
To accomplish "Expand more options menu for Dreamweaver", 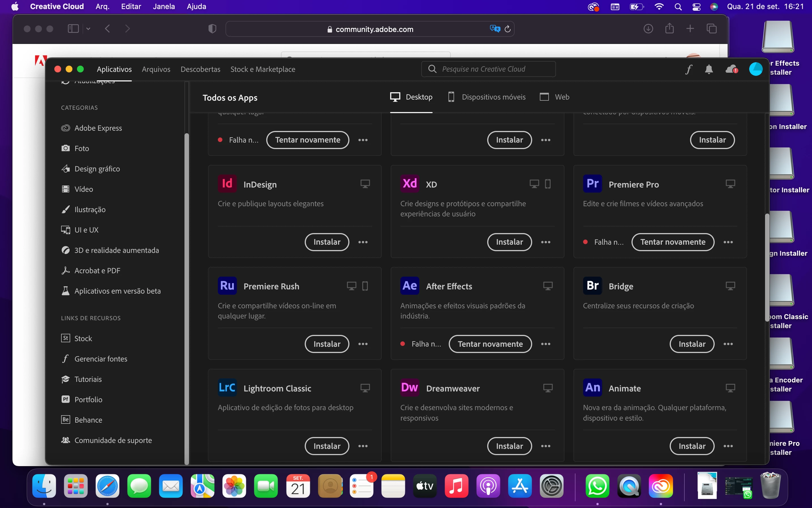I will [x=545, y=446].
